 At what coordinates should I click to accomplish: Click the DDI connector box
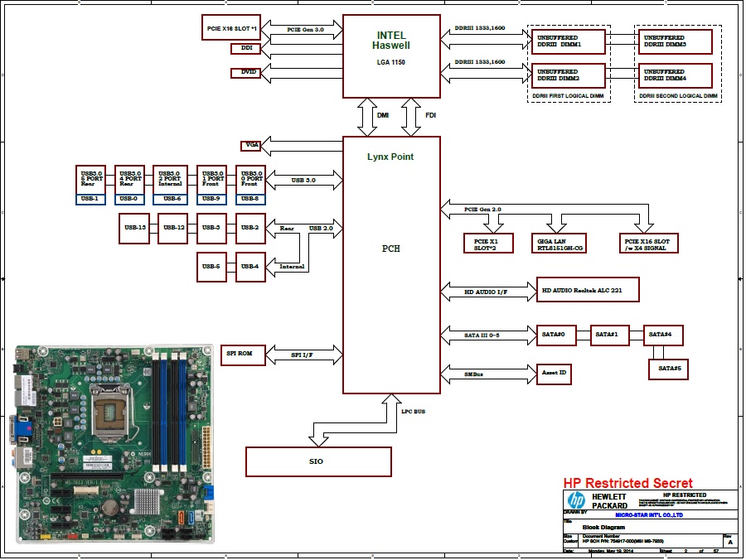[247, 49]
